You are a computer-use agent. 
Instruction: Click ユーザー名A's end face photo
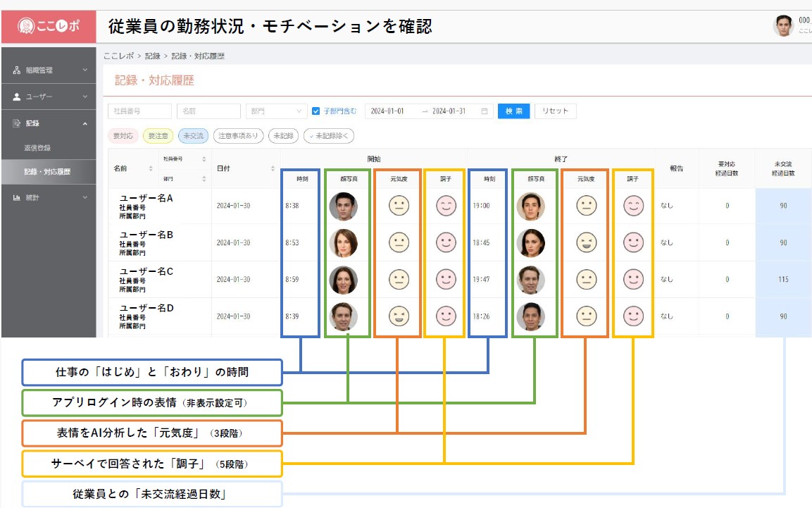coord(530,206)
